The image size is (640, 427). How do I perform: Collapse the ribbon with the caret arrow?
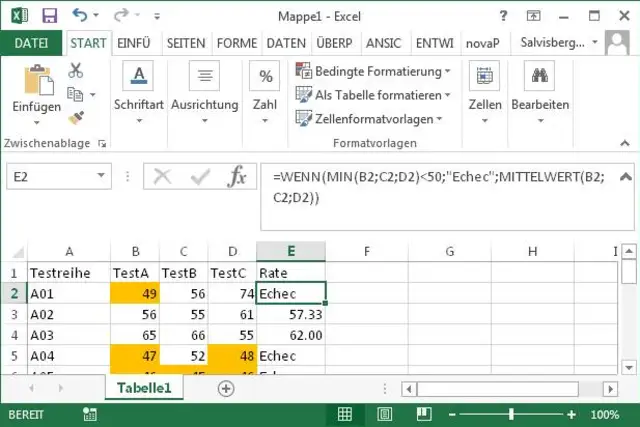click(625, 143)
